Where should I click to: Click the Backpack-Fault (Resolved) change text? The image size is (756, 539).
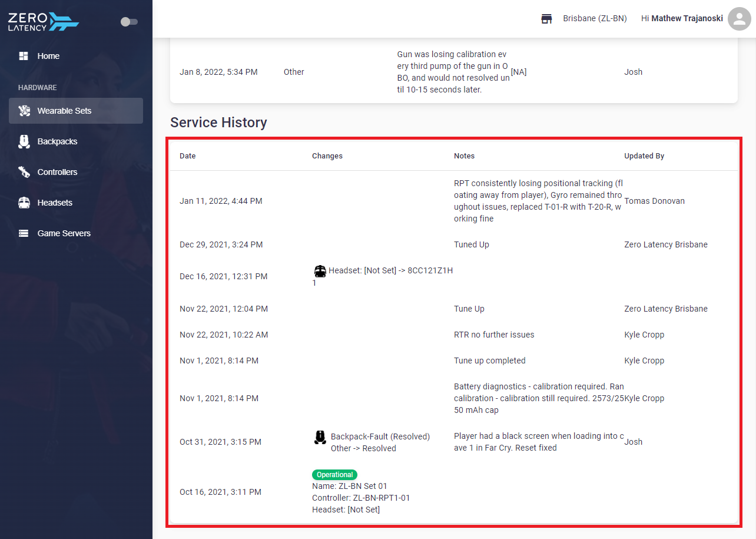coord(380,437)
